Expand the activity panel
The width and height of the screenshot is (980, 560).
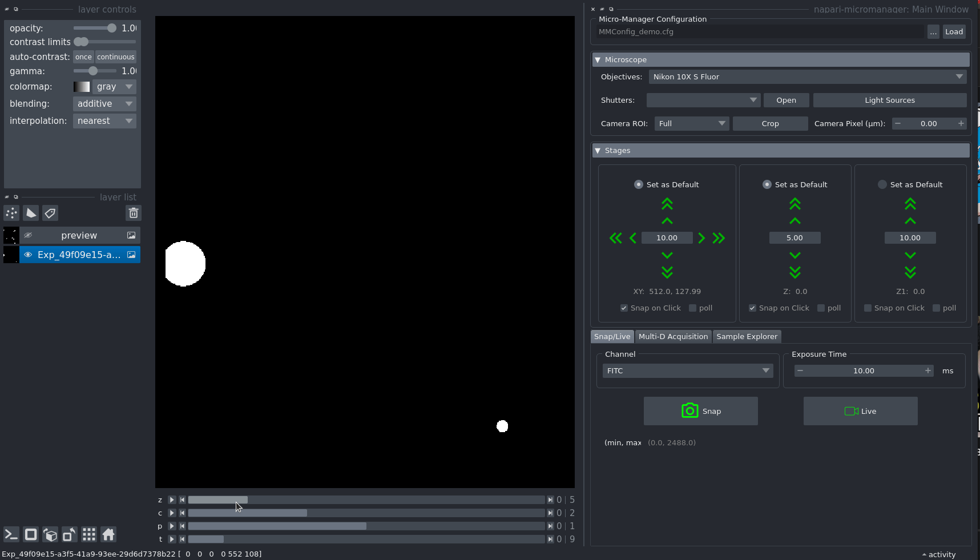click(939, 554)
